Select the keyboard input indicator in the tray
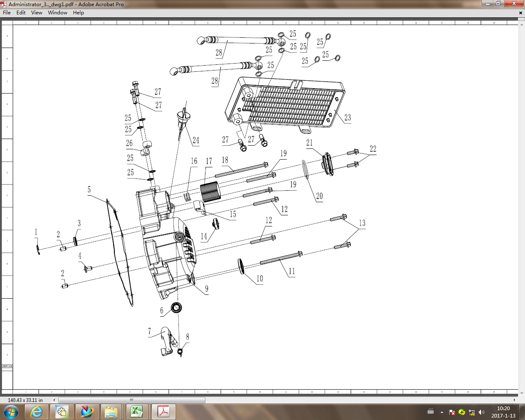This screenshot has width=525, height=420. (x=431, y=412)
